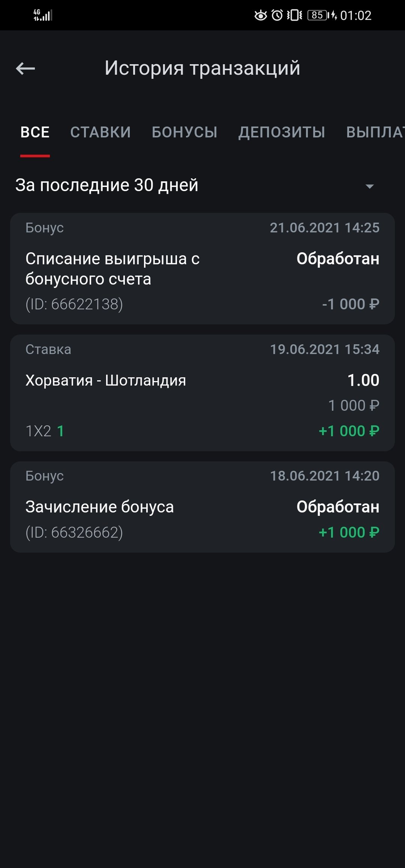Expand the period dropdown arrow
This screenshot has width=405, height=868.
click(x=369, y=186)
